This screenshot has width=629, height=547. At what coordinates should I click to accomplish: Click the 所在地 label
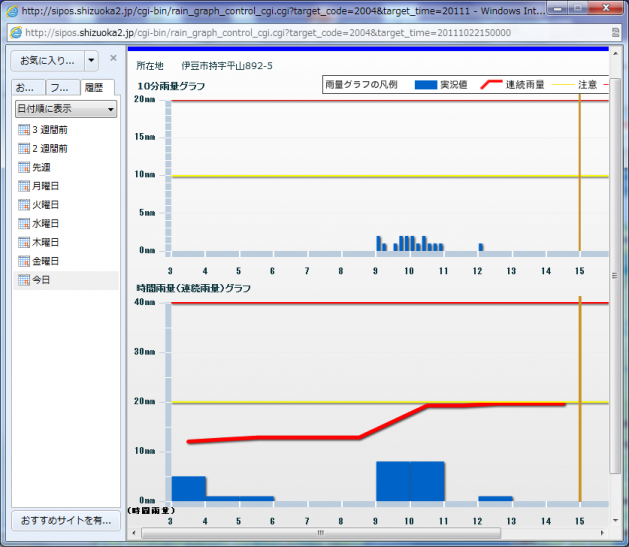tap(150, 66)
